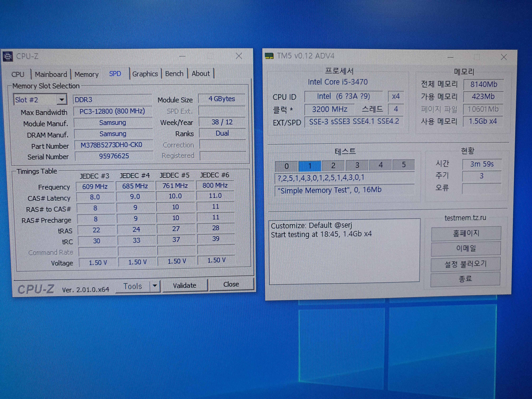Click the EXT/SPD SSE-3 sSSE3 field
This screenshot has width=532, height=399.
click(354, 122)
